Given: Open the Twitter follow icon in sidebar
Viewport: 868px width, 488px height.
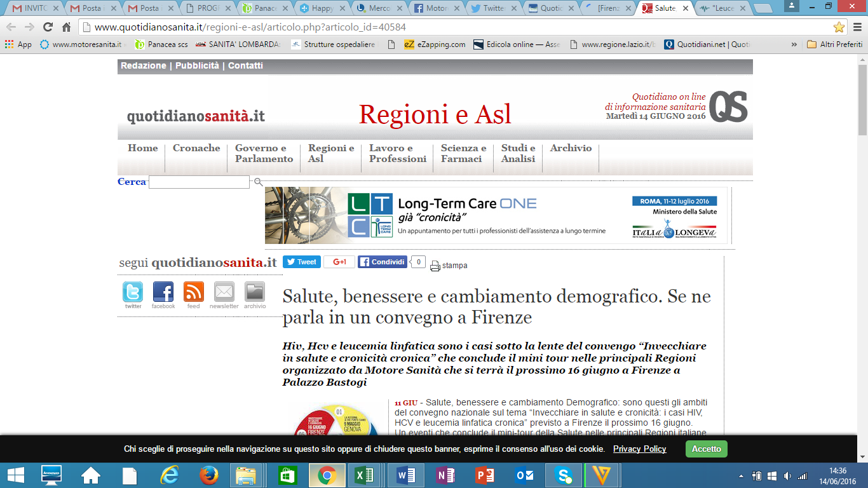Looking at the screenshot, I should pos(133,292).
